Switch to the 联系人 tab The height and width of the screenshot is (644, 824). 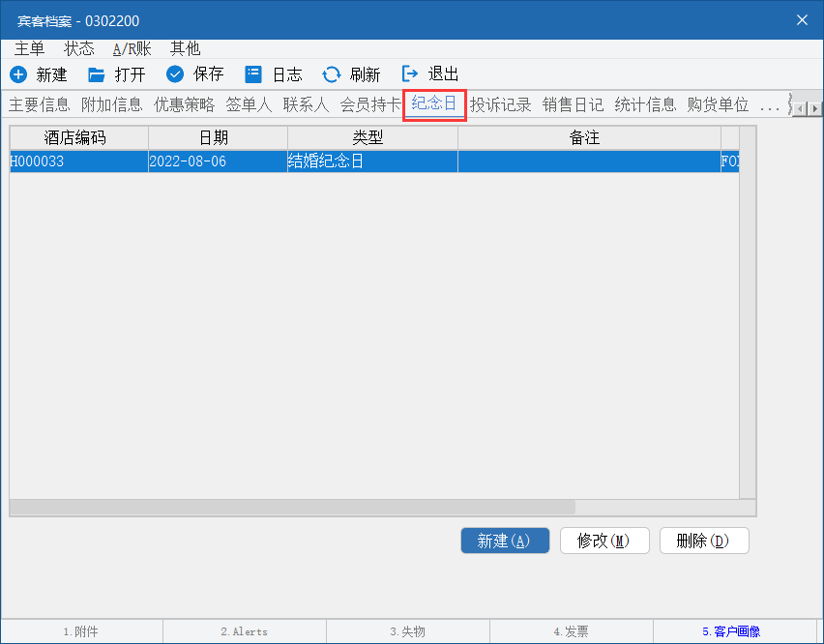(307, 104)
